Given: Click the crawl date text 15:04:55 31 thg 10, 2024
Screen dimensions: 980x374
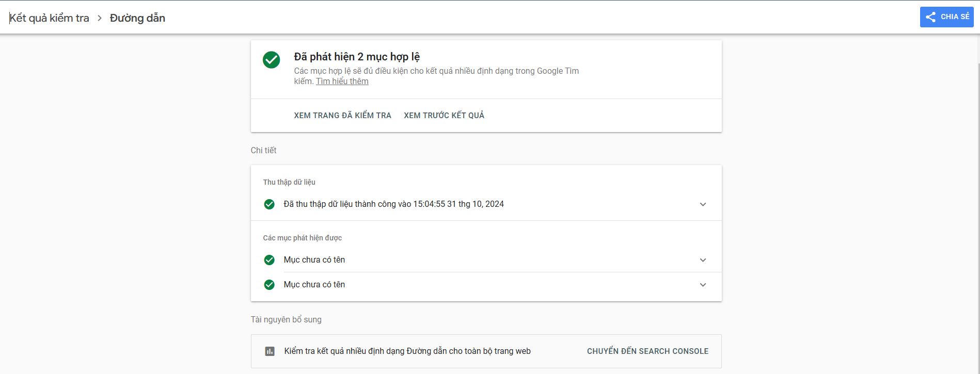Looking at the screenshot, I should coord(459,204).
